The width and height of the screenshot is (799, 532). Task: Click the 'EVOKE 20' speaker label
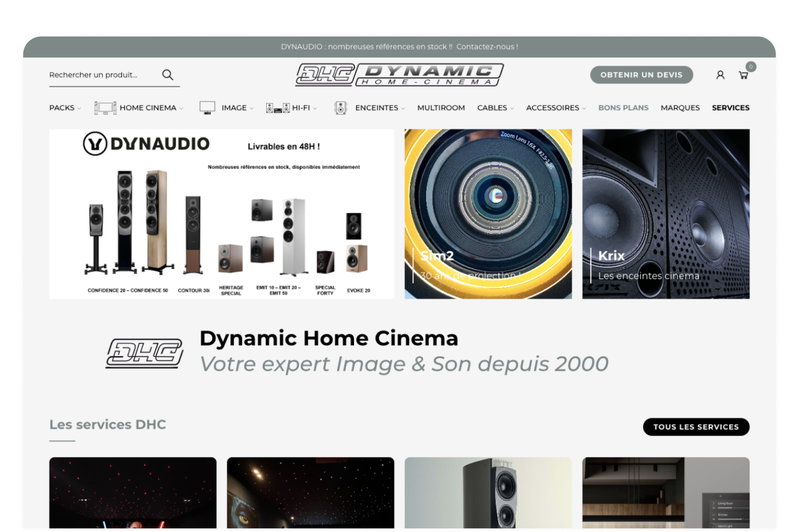[x=359, y=290]
